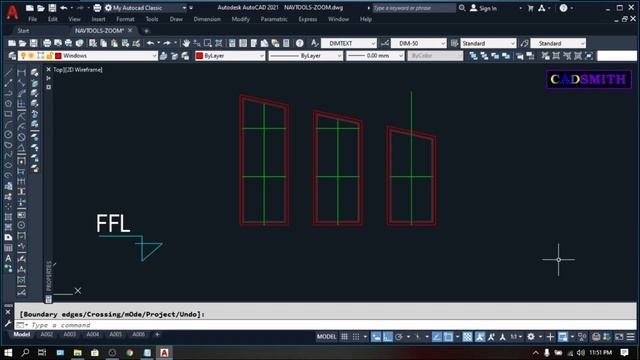Open the Dimension Style icon

click(x=384, y=43)
